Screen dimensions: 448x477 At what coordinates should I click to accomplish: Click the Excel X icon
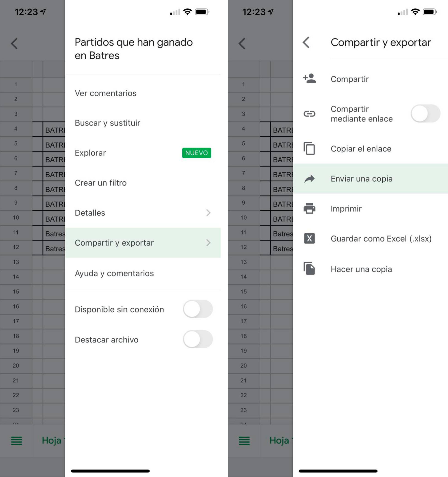(309, 238)
